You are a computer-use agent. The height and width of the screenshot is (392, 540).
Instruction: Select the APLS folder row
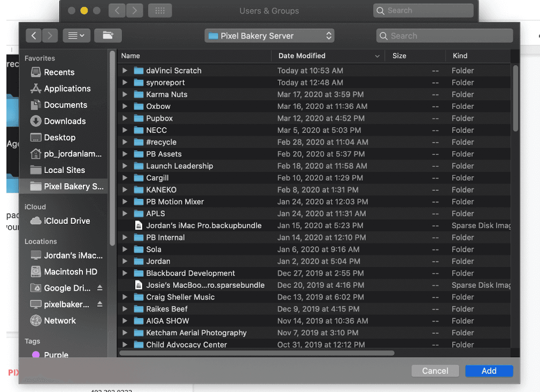(x=313, y=214)
